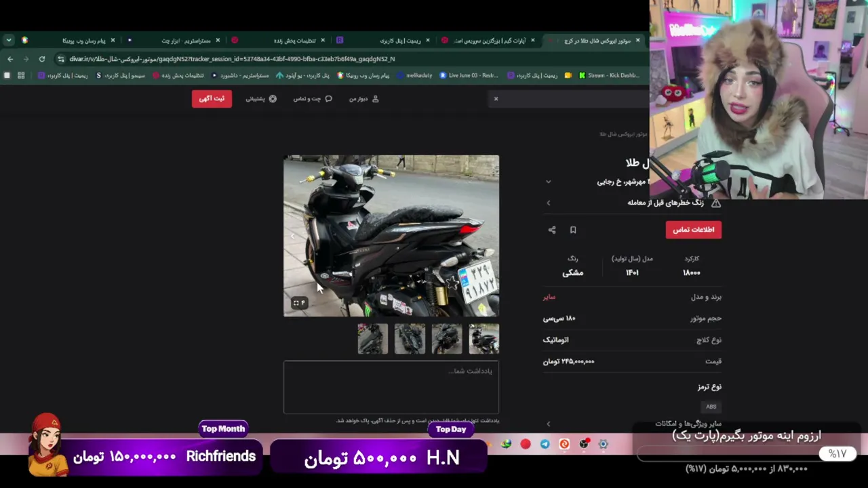Focus the divar.ir address bar

[353, 59]
